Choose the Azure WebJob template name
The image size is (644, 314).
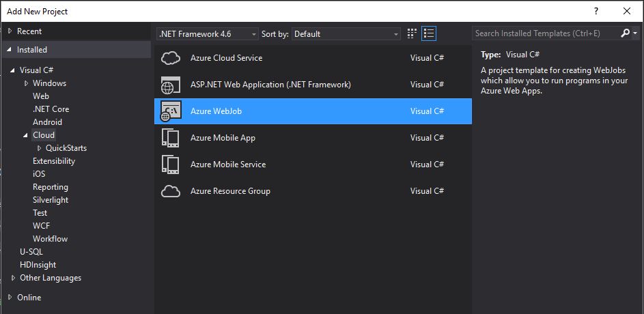(216, 111)
